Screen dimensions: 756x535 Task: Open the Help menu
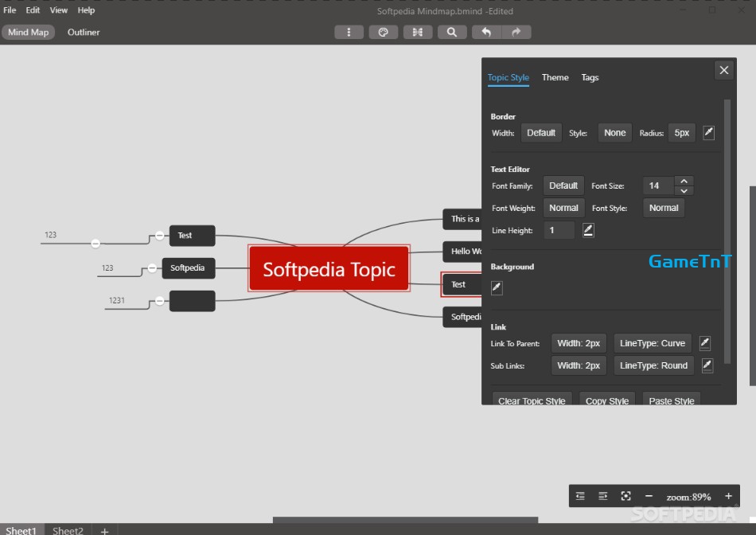[86, 10]
